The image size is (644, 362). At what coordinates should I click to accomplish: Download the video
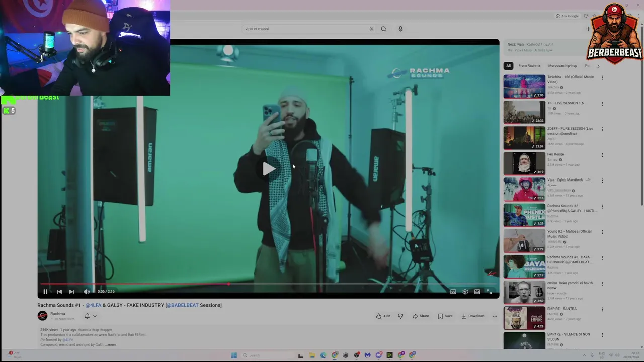472,316
